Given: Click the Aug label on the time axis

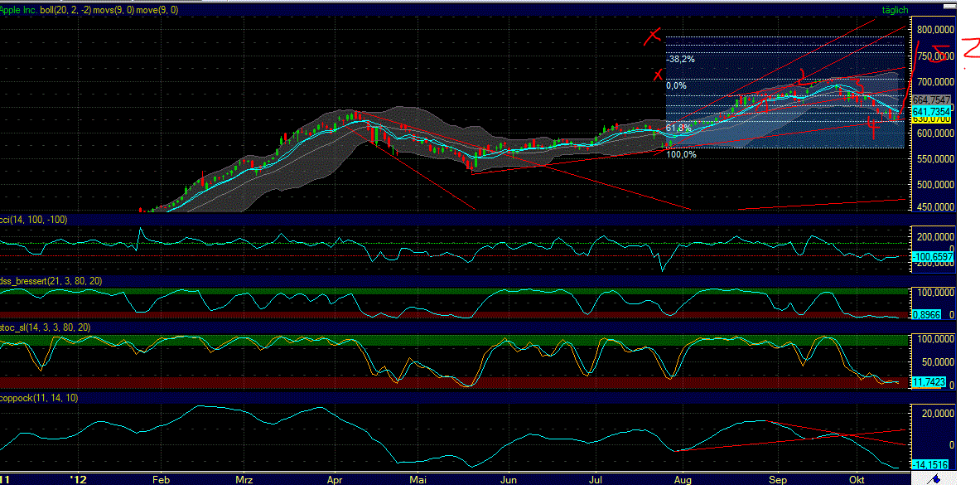Looking at the screenshot, I should pyautogui.click(x=683, y=479).
